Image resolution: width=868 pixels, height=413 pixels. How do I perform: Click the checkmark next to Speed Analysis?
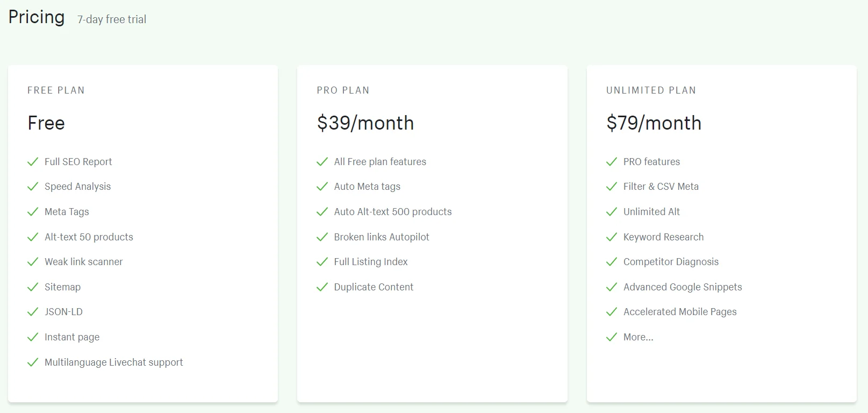coord(33,187)
